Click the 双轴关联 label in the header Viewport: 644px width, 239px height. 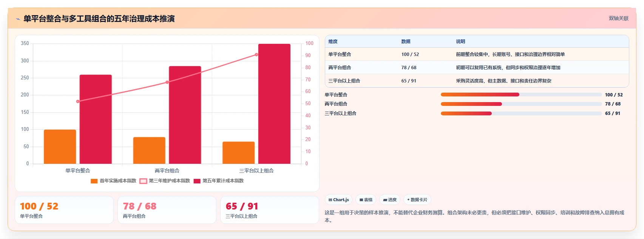(618, 18)
